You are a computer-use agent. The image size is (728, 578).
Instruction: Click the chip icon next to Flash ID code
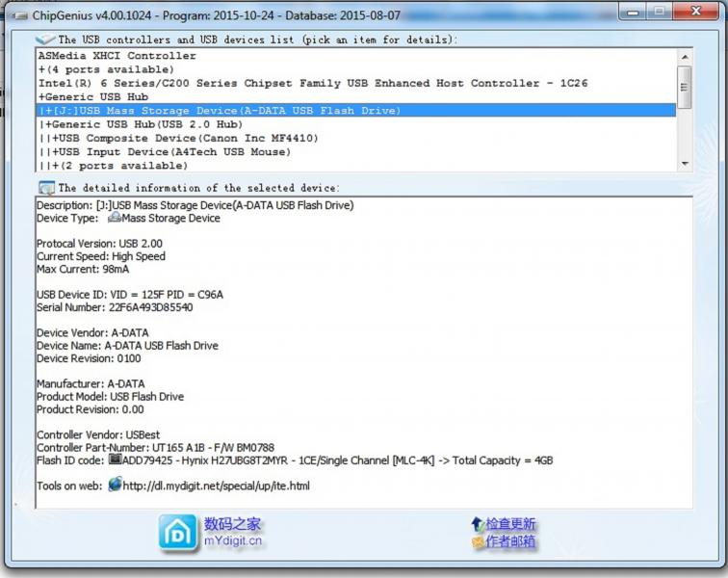point(115,460)
